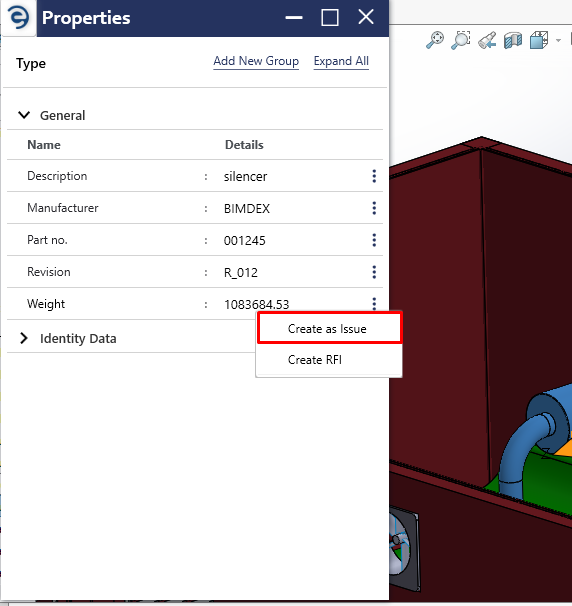Open three-dot menu for Manufacturer row

tap(374, 208)
